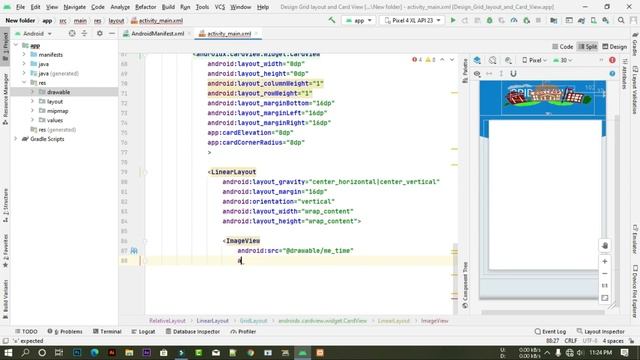Click the Debug app bug icon
Screen dimensions: 640x360
[489, 20]
